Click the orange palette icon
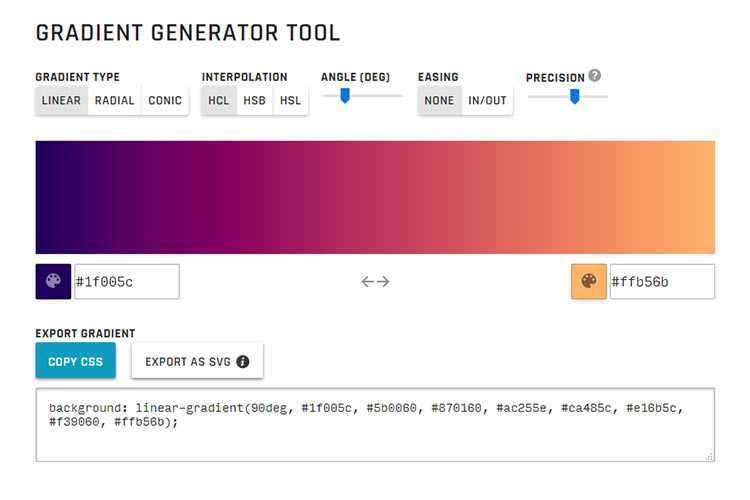 point(588,282)
